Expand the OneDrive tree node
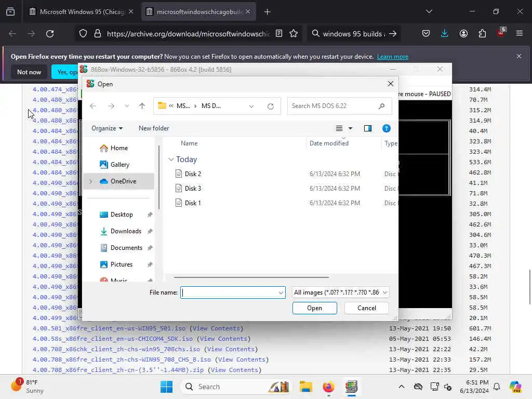532x399 pixels. 90,181
